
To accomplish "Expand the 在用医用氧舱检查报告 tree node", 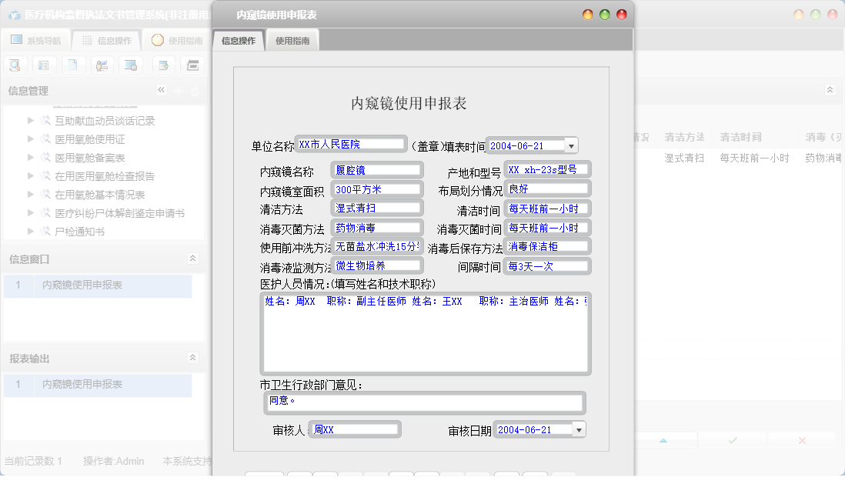I will pyautogui.click(x=31, y=175).
